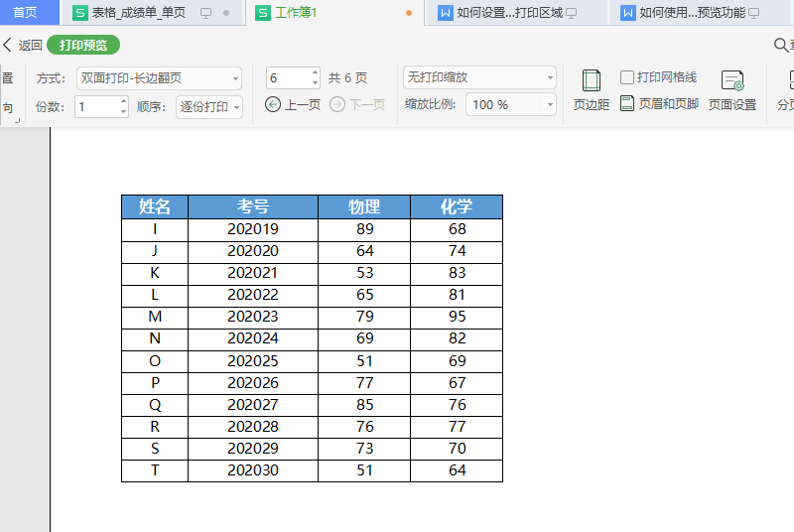Open 页眉和页脚 header and footer settings
The image size is (794, 532).
pyautogui.click(x=659, y=104)
